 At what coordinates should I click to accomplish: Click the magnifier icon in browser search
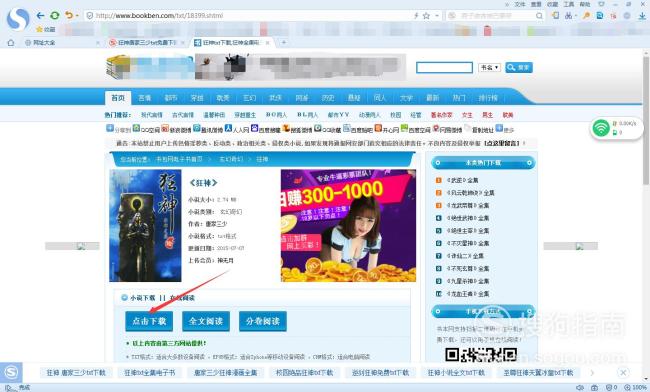pyautogui.click(x=539, y=16)
